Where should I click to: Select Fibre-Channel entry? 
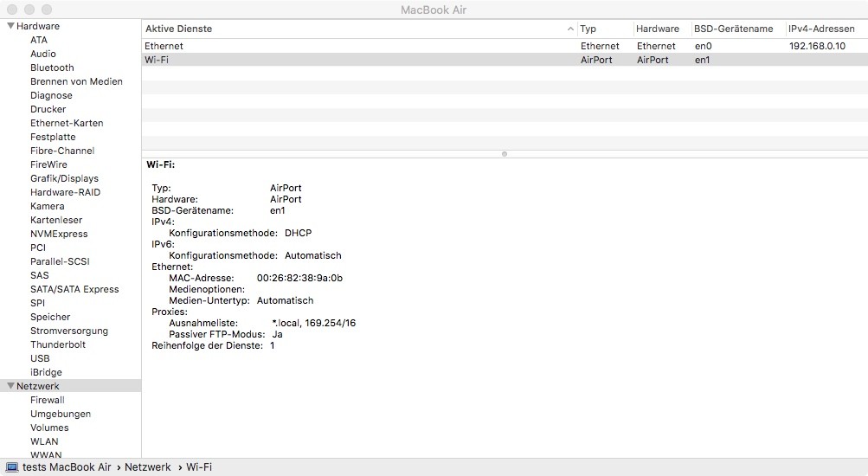click(x=62, y=151)
